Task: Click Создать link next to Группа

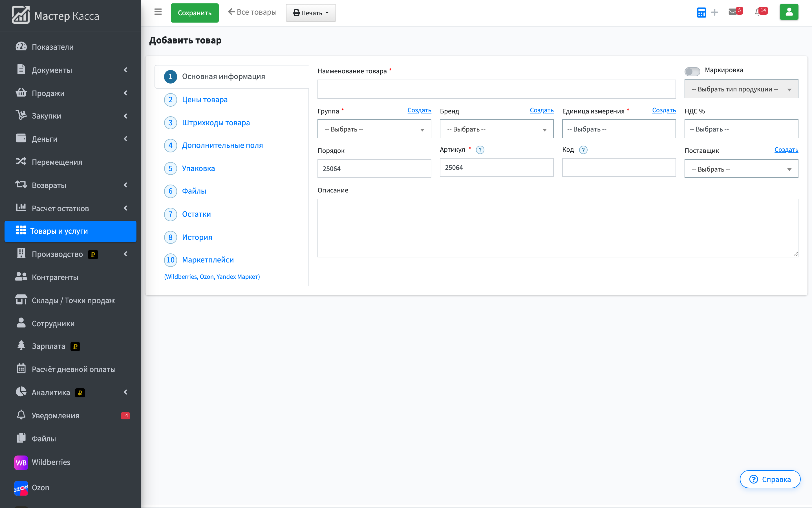Action: 419,110
